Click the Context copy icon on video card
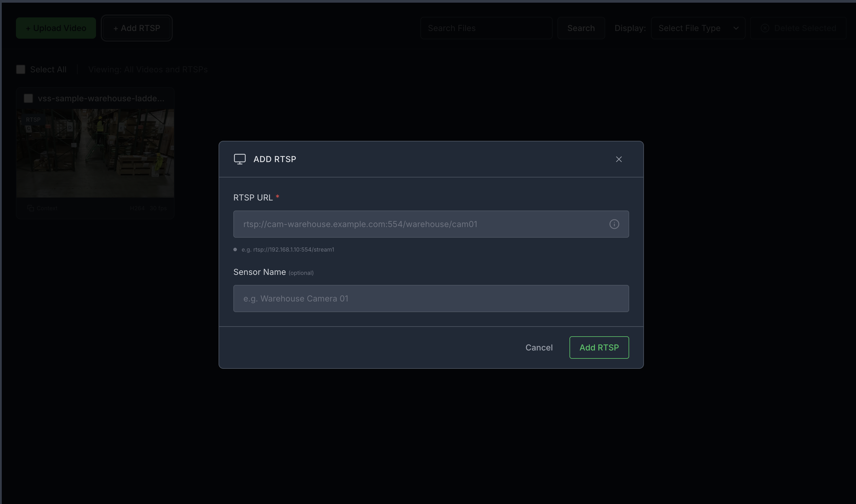This screenshot has width=856, height=504. click(x=31, y=208)
